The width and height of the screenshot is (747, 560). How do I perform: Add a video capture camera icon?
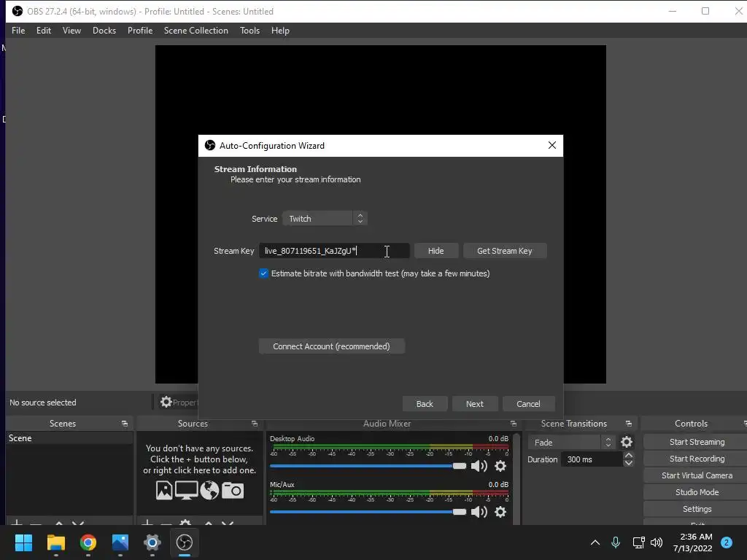point(233,491)
